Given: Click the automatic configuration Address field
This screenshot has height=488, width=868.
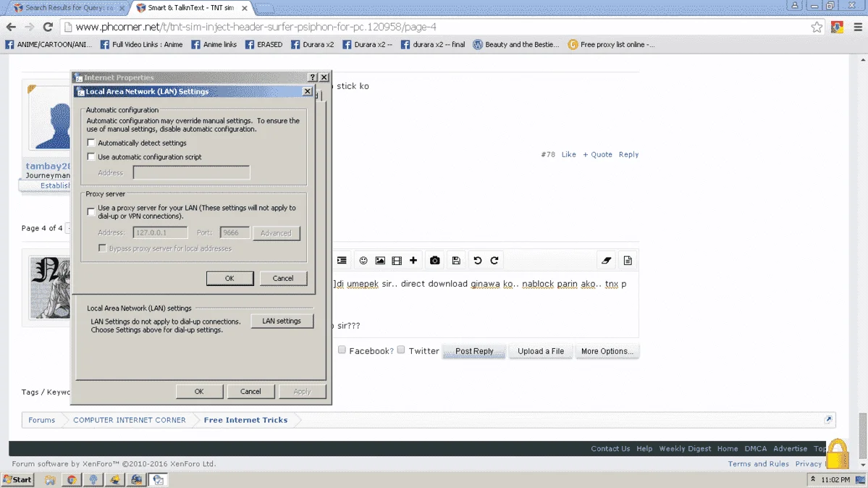Looking at the screenshot, I should click(x=192, y=173).
